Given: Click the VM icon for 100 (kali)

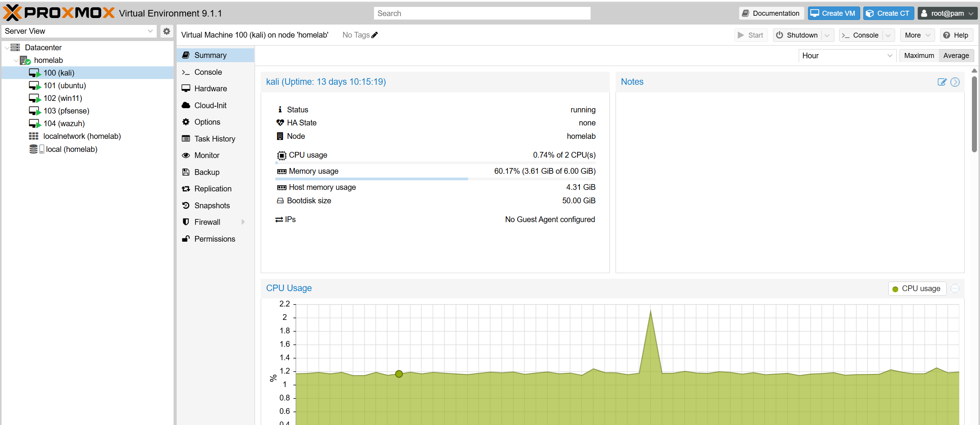Looking at the screenshot, I should [x=35, y=73].
